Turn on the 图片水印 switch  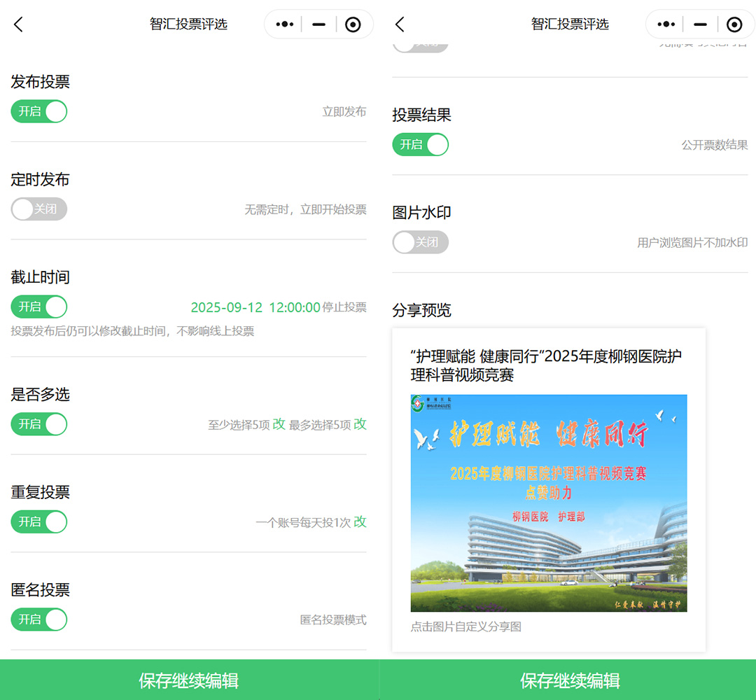(420, 242)
